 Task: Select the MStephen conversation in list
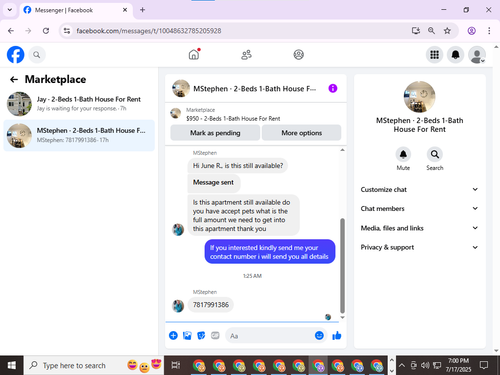pyautogui.click(x=79, y=135)
